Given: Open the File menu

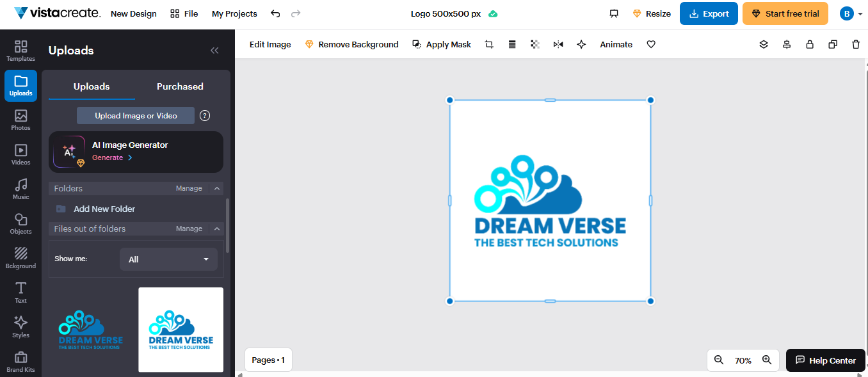Looking at the screenshot, I should coord(184,13).
